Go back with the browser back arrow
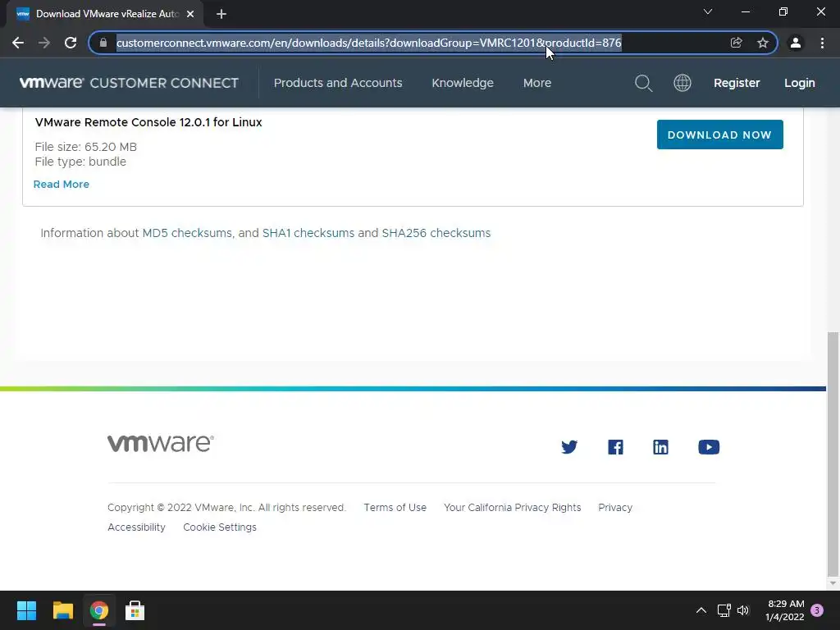 [18, 43]
